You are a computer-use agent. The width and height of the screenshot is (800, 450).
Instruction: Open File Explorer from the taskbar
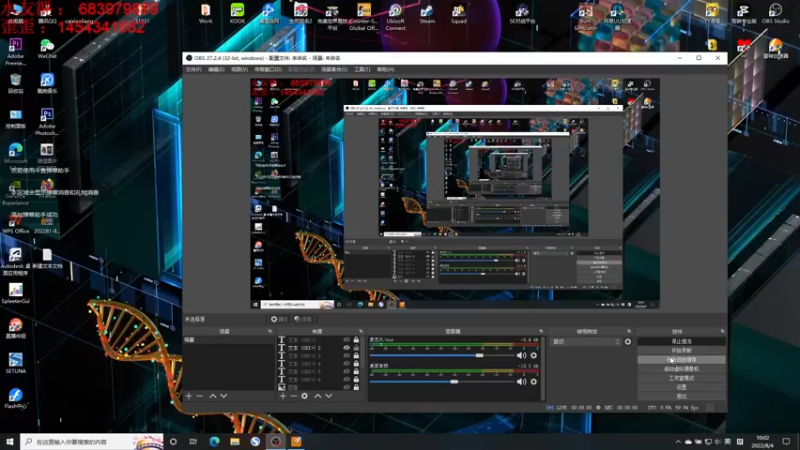[235, 441]
